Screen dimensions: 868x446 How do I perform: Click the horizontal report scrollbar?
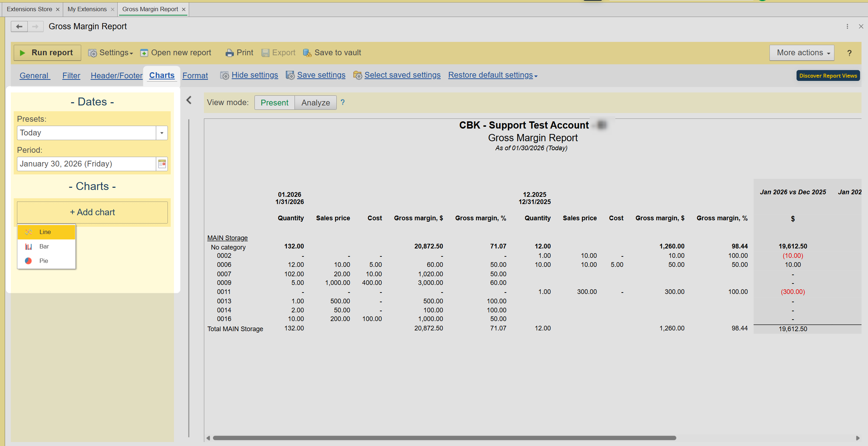point(444,438)
